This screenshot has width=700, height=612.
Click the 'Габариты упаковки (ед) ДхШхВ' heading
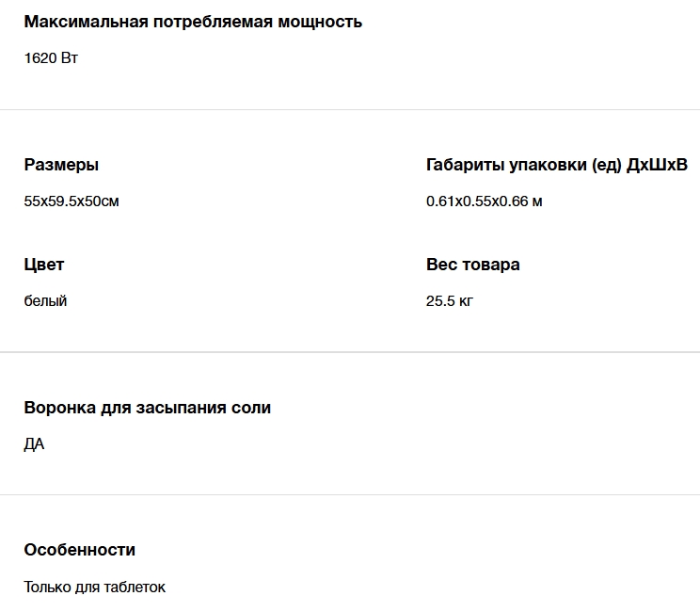(556, 165)
